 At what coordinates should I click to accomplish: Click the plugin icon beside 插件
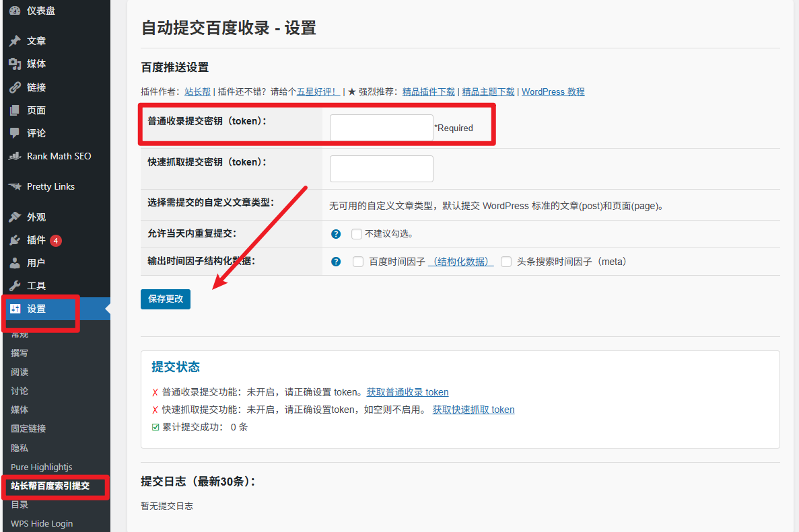click(x=15, y=240)
